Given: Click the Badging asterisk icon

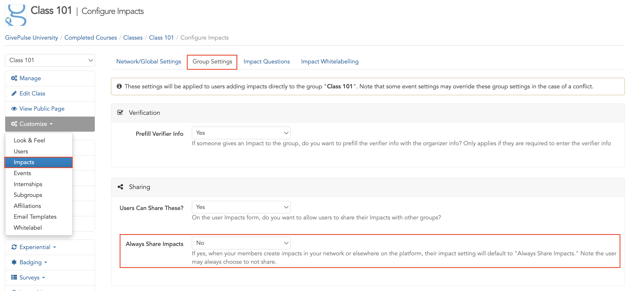Looking at the screenshot, I should 14,262.
